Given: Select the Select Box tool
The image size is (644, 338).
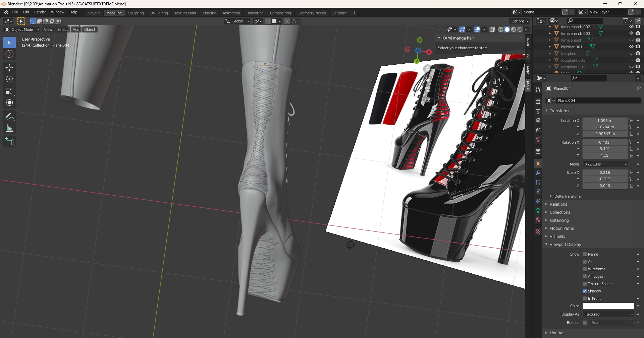Looking at the screenshot, I should (9, 43).
